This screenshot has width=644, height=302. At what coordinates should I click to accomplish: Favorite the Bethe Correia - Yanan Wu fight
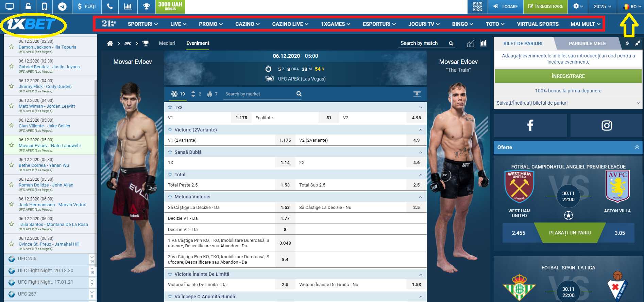(x=12, y=165)
